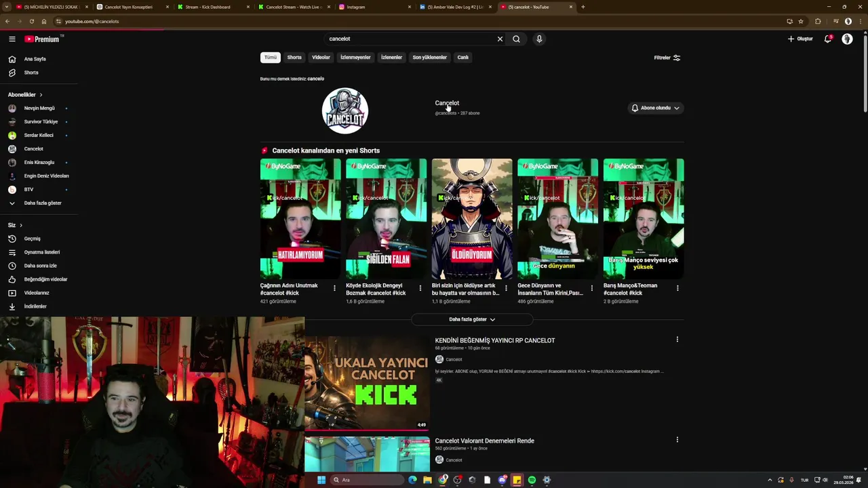This screenshot has width=868, height=488.
Task: Select the İzlenmeyenler filter chip
Action: click(355, 58)
